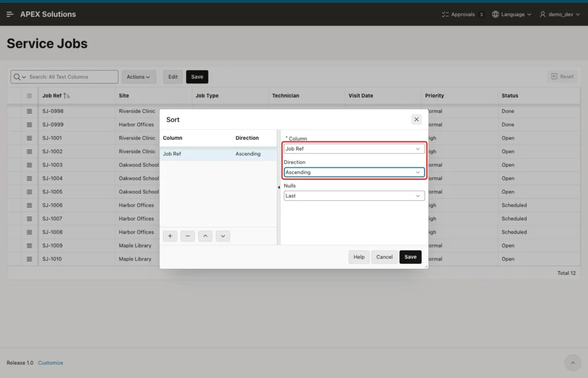Screen dimensions: 588x378
Task: Open row menu for SJ-1006
Action: pos(29,206)
